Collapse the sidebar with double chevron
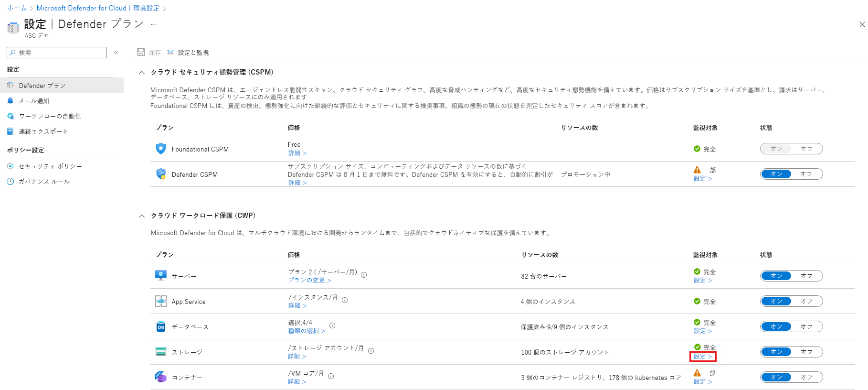The height and width of the screenshot is (390, 868). [116, 53]
